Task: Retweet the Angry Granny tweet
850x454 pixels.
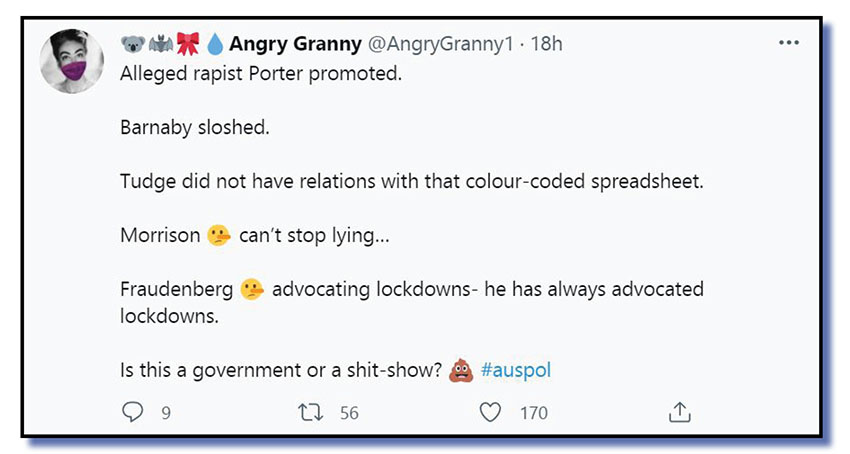Action: [x=311, y=412]
